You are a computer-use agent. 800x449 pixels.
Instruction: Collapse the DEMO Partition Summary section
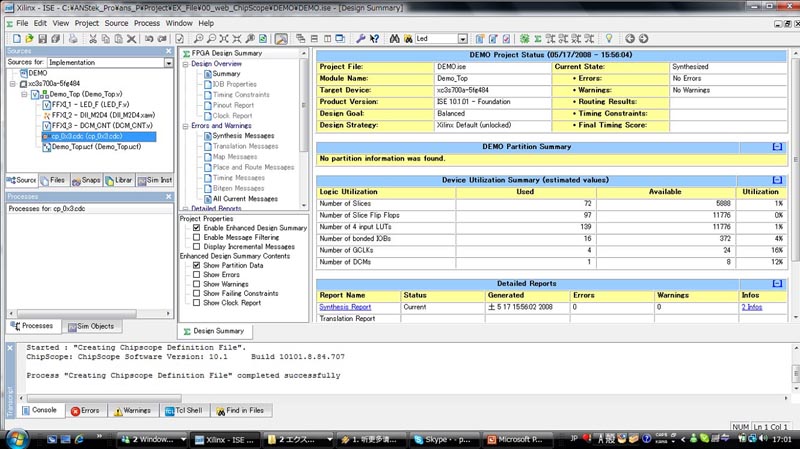point(777,147)
